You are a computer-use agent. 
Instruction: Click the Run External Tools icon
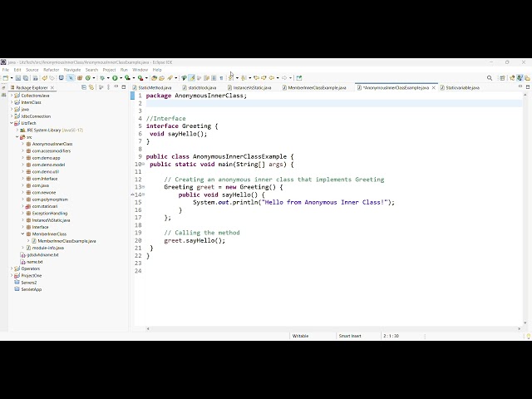click(x=140, y=78)
